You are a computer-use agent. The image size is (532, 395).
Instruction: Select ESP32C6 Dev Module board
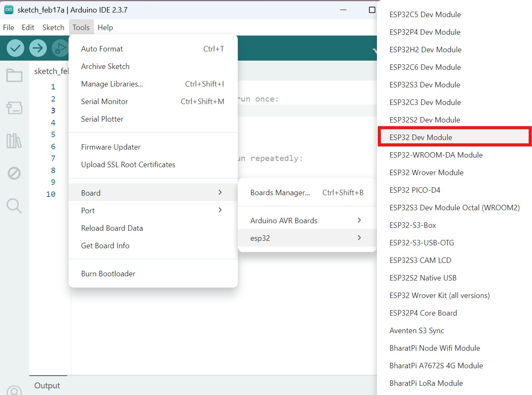[454, 67]
